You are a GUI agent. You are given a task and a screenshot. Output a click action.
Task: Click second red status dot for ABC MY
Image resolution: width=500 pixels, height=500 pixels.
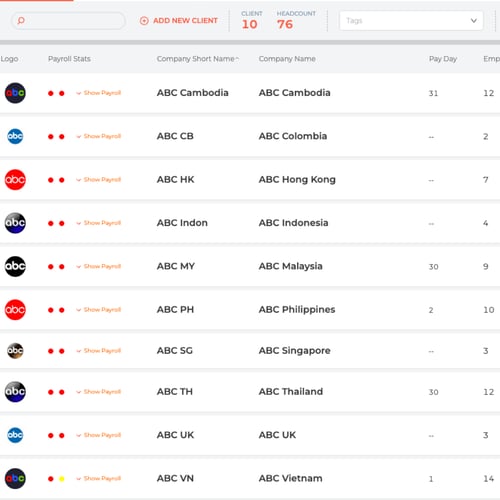[x=62, y=267]
